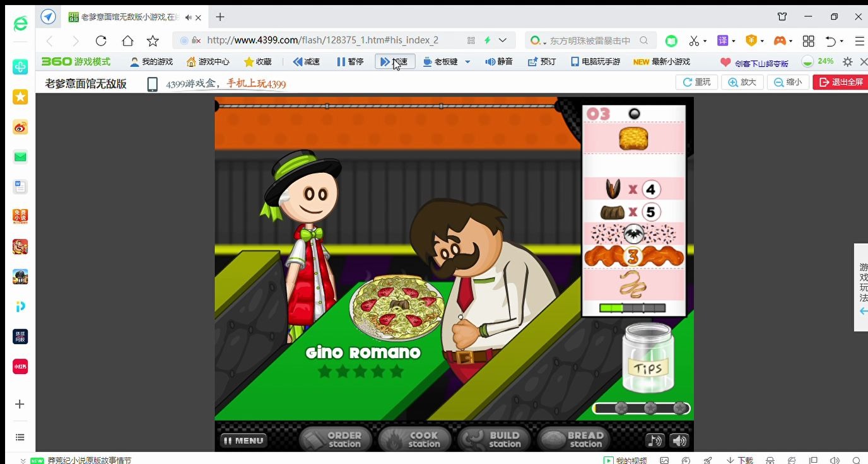Expand the gold shield dropdown arrow

(762, 42)
